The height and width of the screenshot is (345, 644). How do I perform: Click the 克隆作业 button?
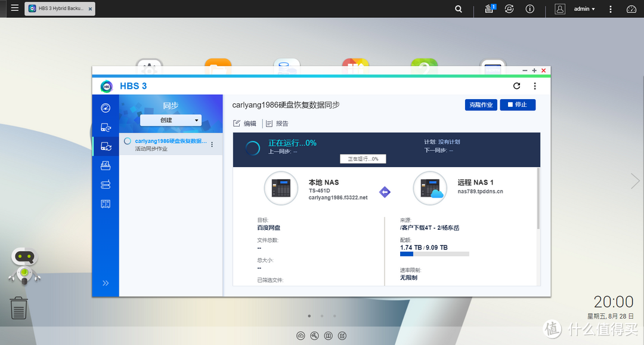tap(481, 105)
